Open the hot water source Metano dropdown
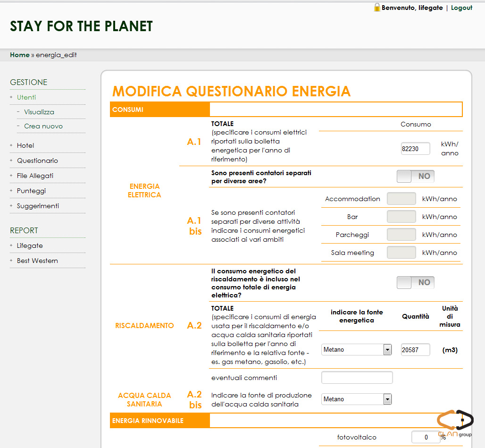 pyautogui.click(x=357, y=399)
